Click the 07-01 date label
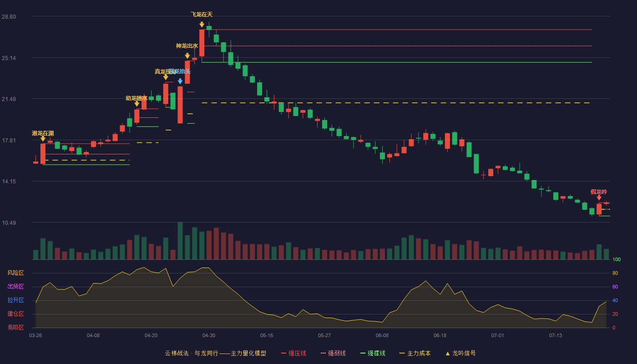The height and width of the screenshot is (364, 637). [x=498, y=335]
